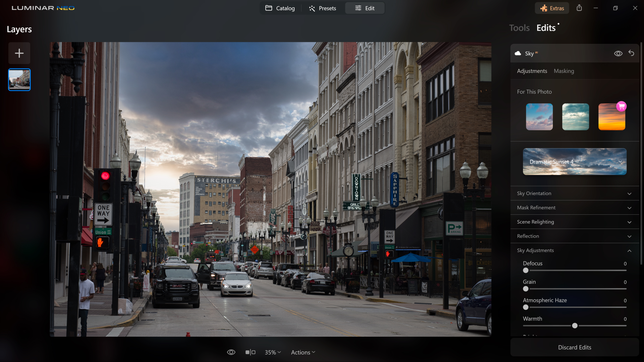Toggle the Sky AI visibility eye
Viewport: 644px width, 362px height.
tap(618, 53)
